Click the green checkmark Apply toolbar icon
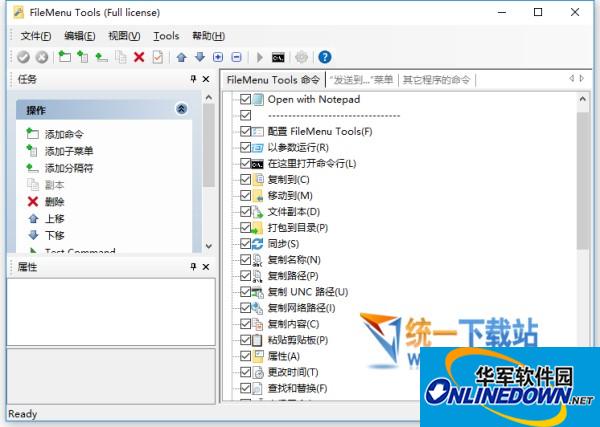The height and width of the screenshot is (427, 600). (x=23, y=57)
